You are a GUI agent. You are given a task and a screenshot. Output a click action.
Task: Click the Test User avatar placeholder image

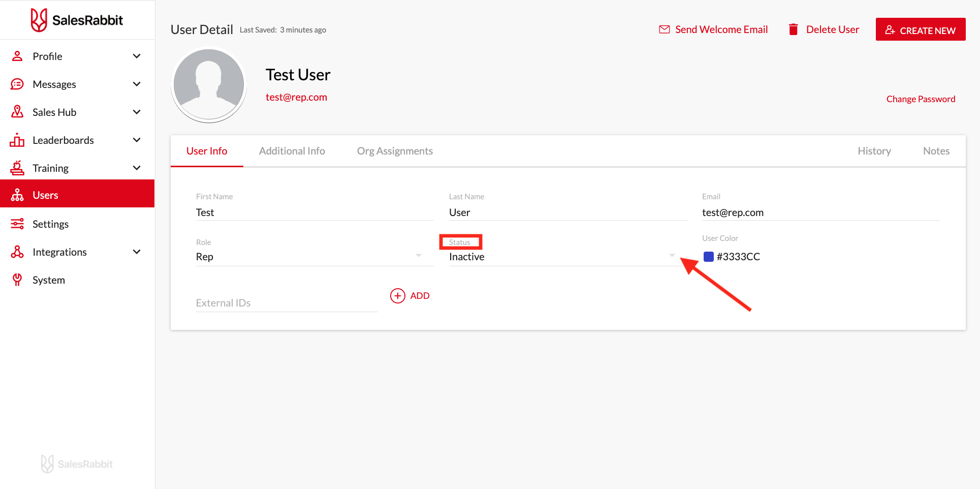pyautogui.click(x=209, y=85)
